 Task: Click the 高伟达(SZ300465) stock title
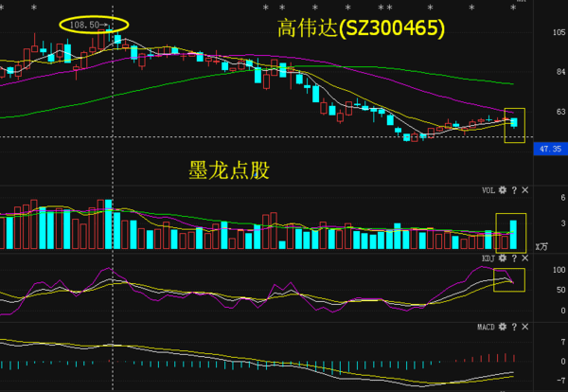(x=360, y=28)
